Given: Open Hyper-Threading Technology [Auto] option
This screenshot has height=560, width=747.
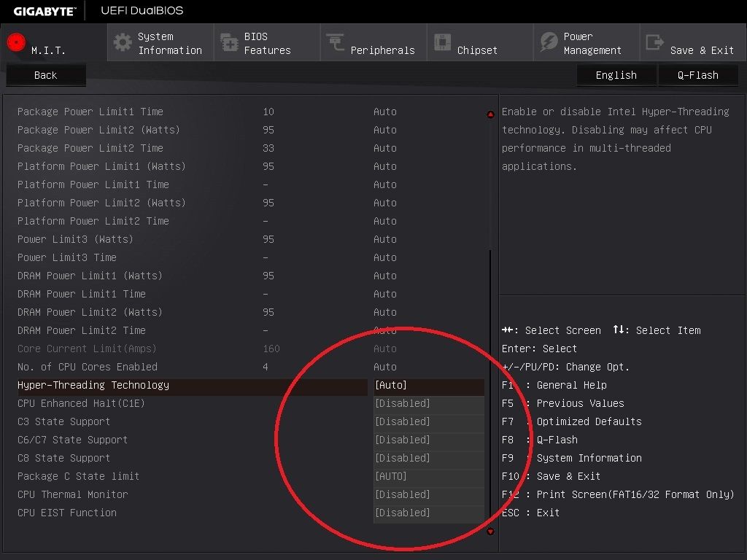Looking at the screenshot, I should point(428,385).
